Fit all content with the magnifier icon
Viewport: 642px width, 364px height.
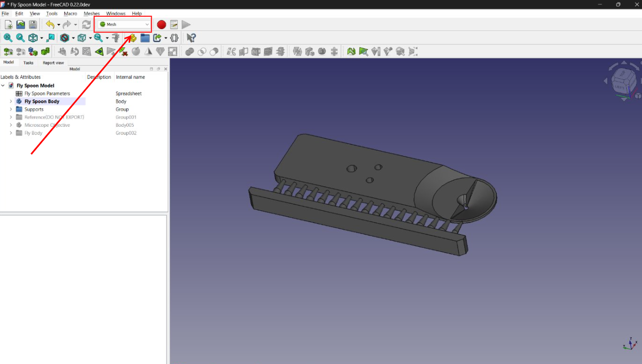(x=8, y=38)
